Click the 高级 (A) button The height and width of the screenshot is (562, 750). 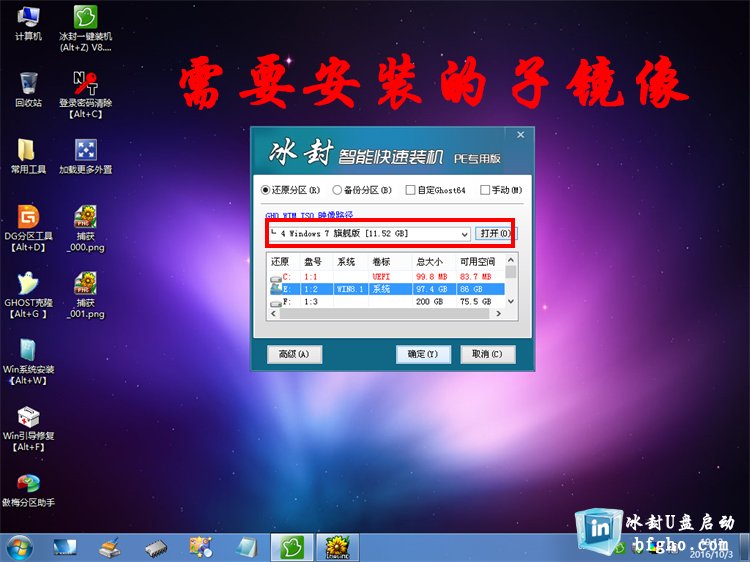tap(294, 354)
